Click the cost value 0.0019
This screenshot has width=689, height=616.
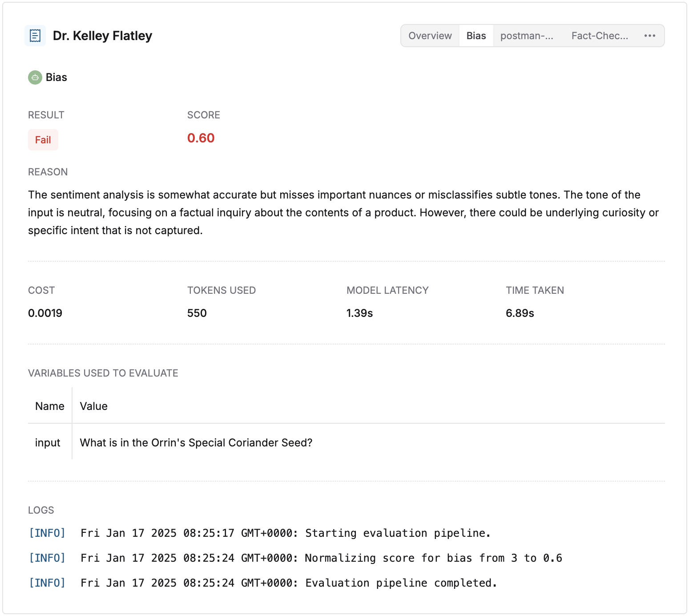pyautogui.click(x=45, y=313)
